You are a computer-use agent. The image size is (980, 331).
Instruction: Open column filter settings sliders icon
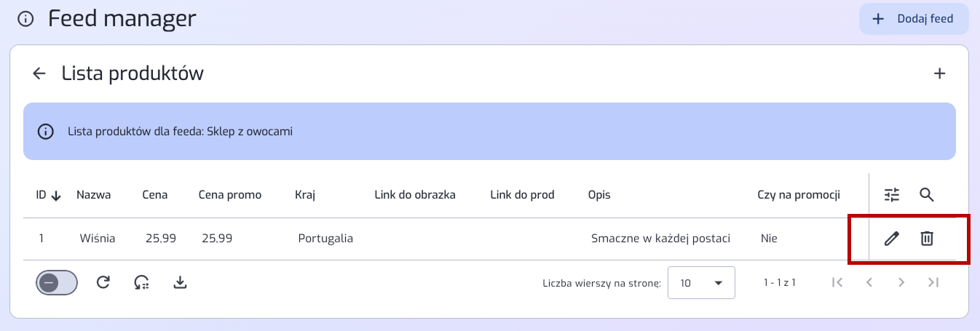pyautogui.click(x=892, y=194)
